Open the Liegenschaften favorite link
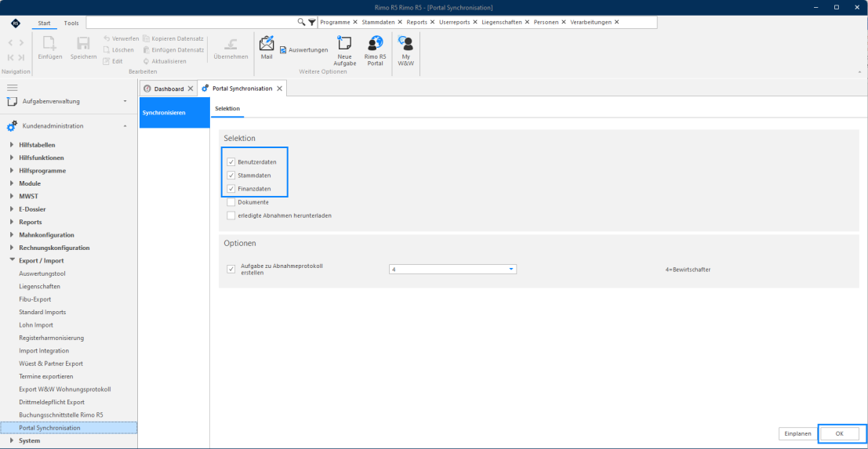Image resolution: width=868 pixels, height=449 pixels. click(502, 22)
